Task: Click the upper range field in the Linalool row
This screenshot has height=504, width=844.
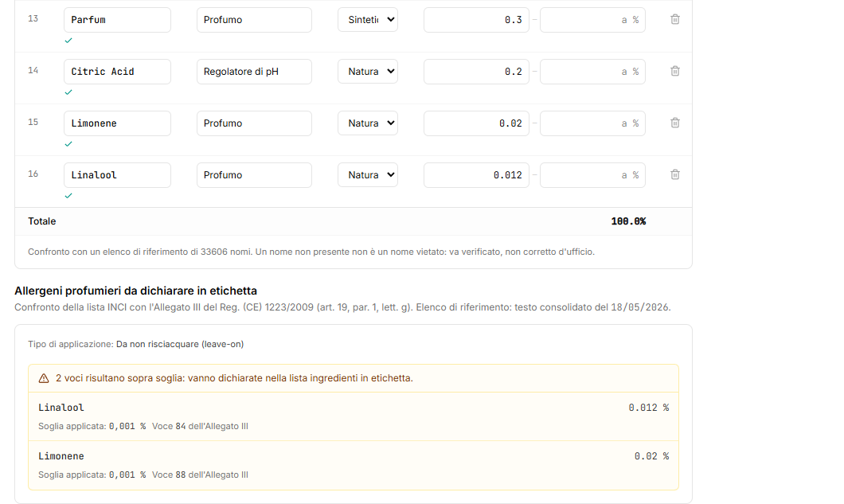Action: [592, 175]
